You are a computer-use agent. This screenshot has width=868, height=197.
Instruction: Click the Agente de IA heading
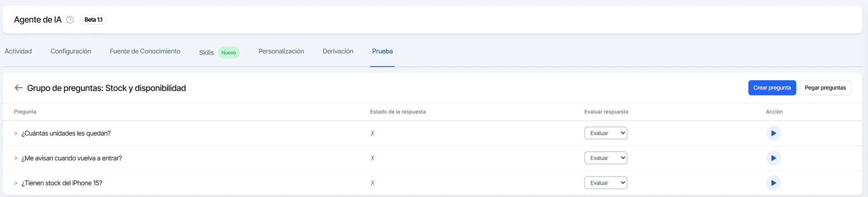tap(38, 19)
